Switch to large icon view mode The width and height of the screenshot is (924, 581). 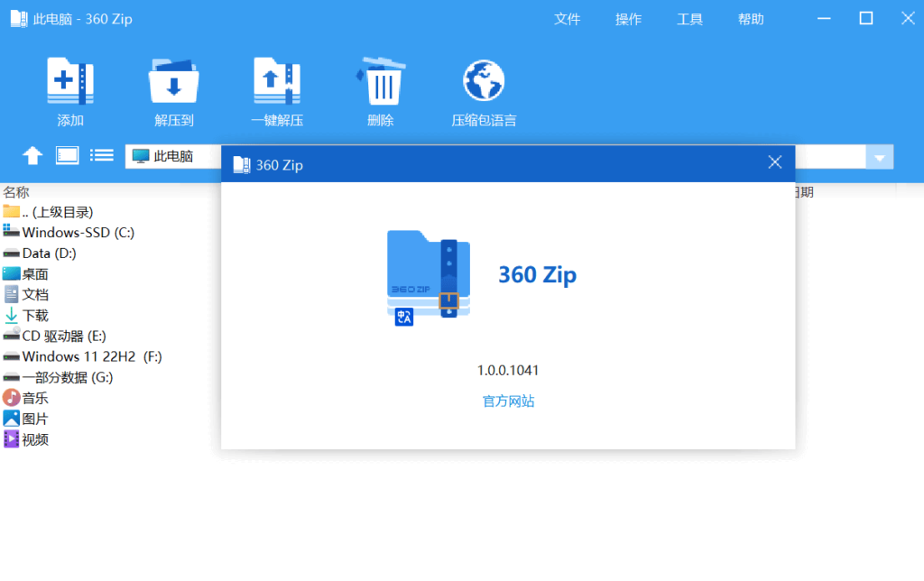tap(66, 155)
